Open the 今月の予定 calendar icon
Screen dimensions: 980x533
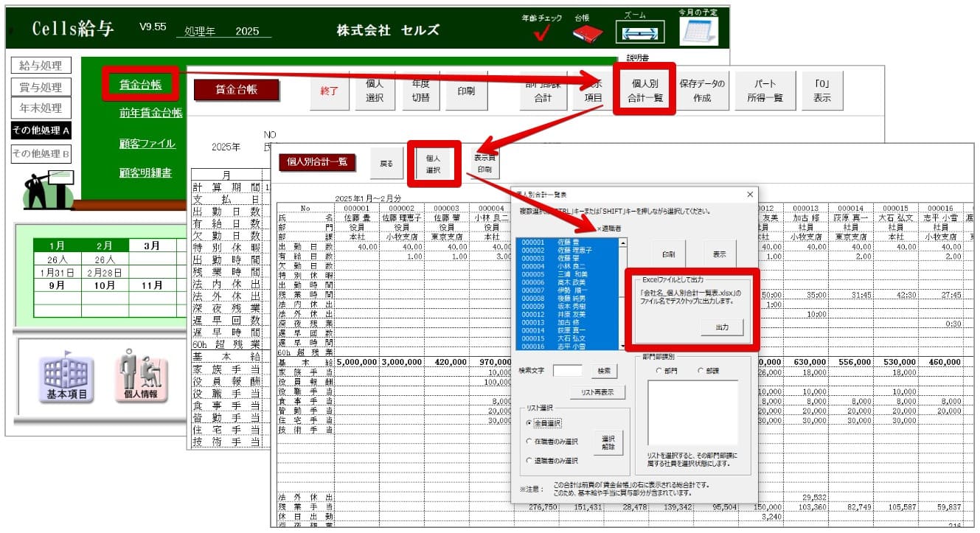tap(698, 31)
